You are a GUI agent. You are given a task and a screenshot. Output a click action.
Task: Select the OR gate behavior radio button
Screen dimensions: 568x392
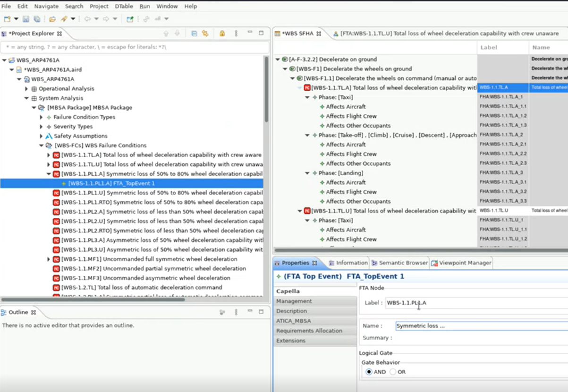pyautogui.click(x=393, y=372)
